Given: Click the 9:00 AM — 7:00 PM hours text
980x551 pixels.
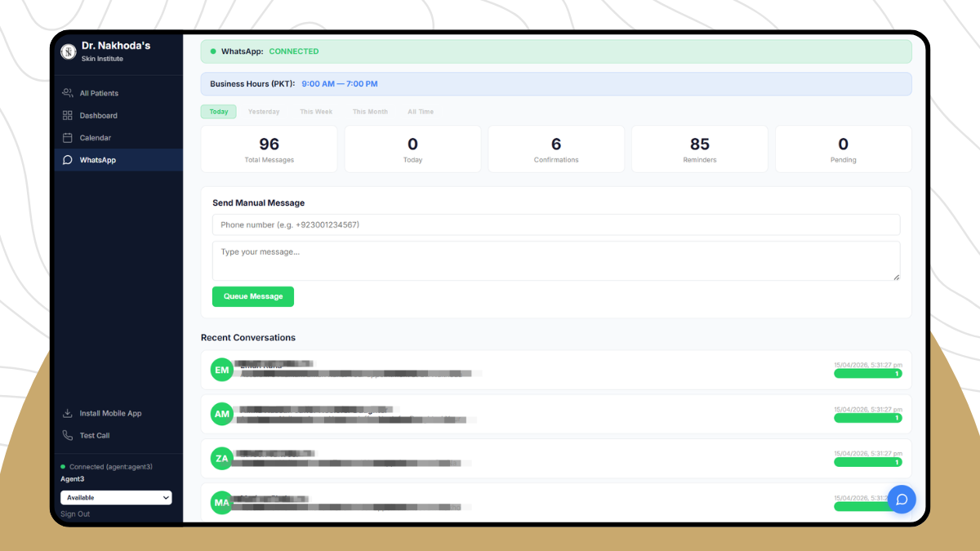Looking at the screenshot, I should click(340, 84).
